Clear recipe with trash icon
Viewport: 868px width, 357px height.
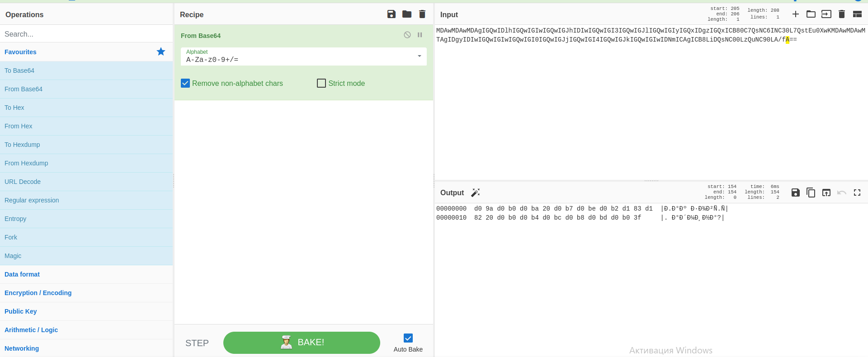point(422,14)
